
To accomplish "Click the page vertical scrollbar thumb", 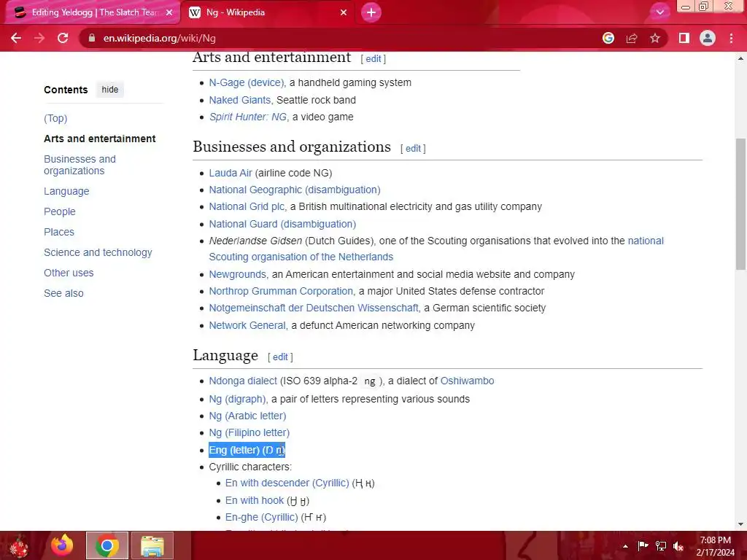I will 740,204.
